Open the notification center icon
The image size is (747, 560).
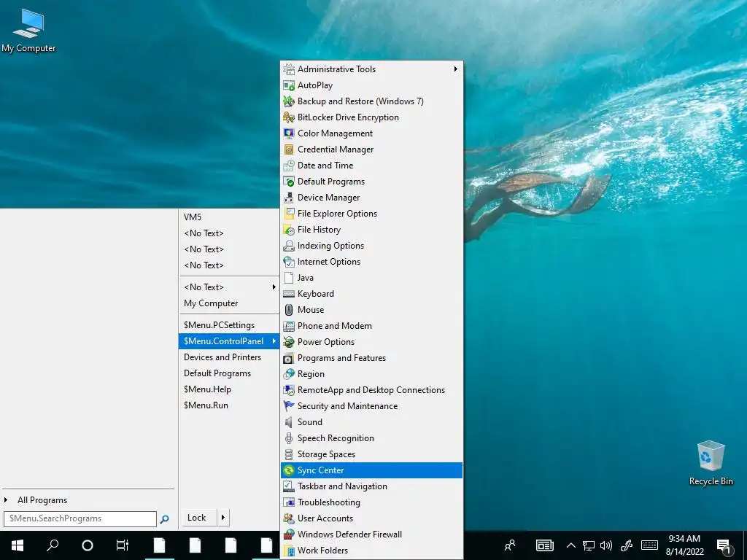(724, 546)
